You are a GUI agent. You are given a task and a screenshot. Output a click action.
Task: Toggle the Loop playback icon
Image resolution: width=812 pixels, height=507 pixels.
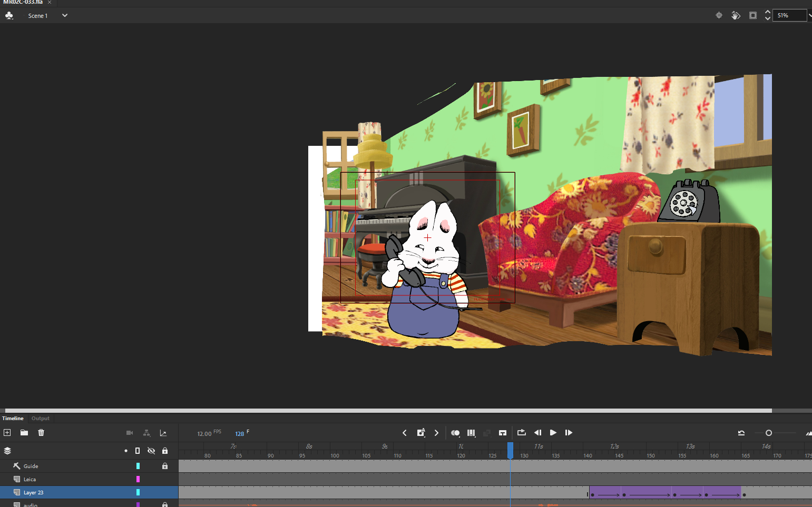point(522,433)
